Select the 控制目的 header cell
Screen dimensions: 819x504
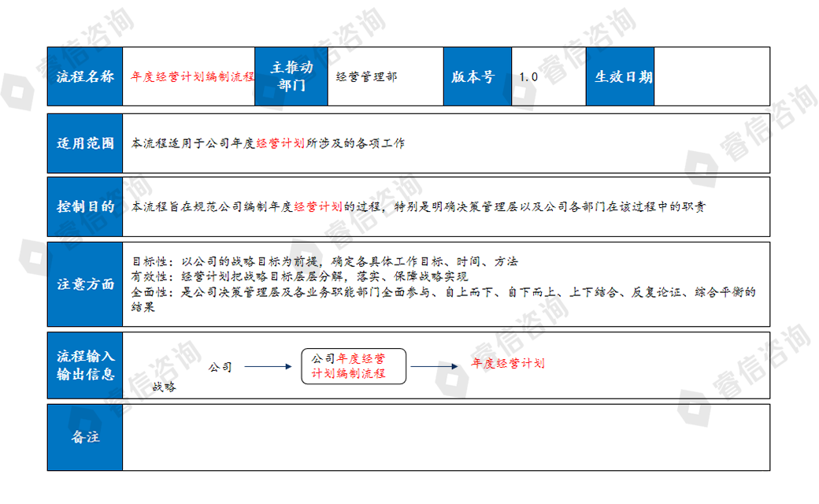(x=85, y=207)
